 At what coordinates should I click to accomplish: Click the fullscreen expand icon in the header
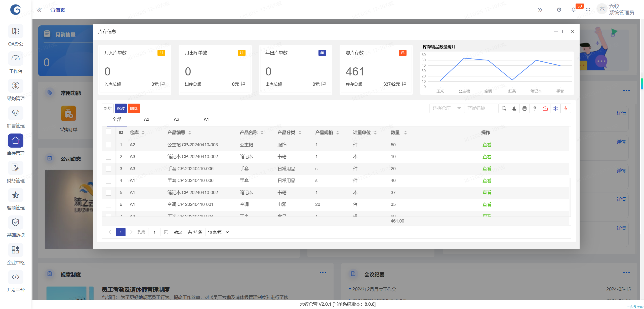point(588,10)
